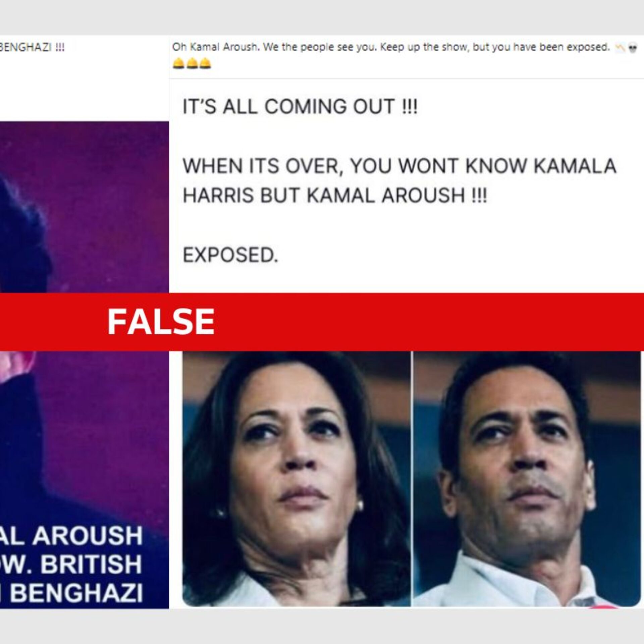Click the red banner right of 'FALSE'
This screenshot has height=644, width=644.
pos(429,322)
